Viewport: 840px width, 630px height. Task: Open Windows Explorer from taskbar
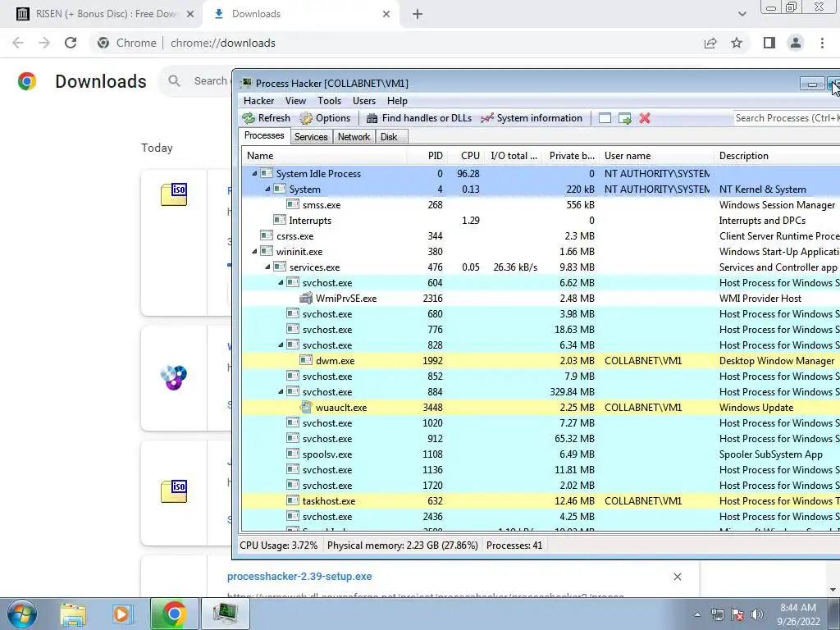(x=73, y=614)
